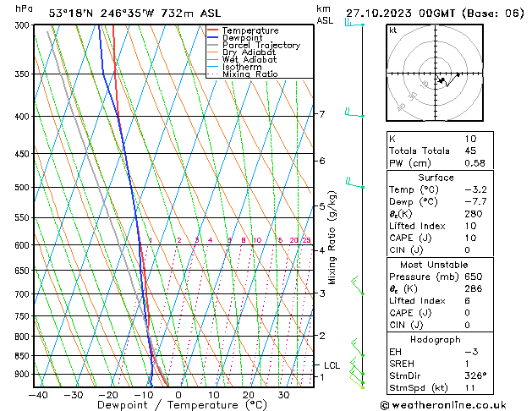Click the wind barb at 700 hPa
The image size is (532, 411).
[x=358, y=286]
